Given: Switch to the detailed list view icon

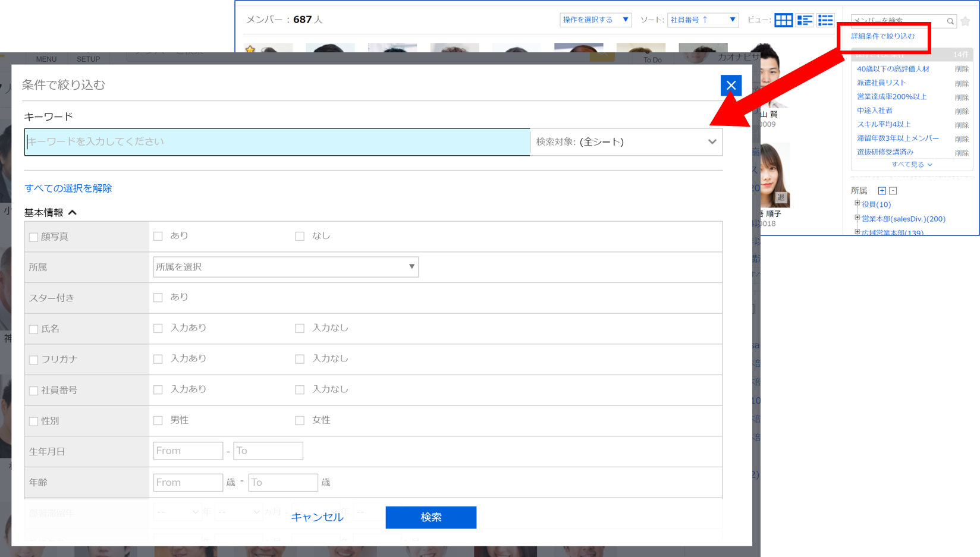Looking at the screenshot, I should pos(805,20).
